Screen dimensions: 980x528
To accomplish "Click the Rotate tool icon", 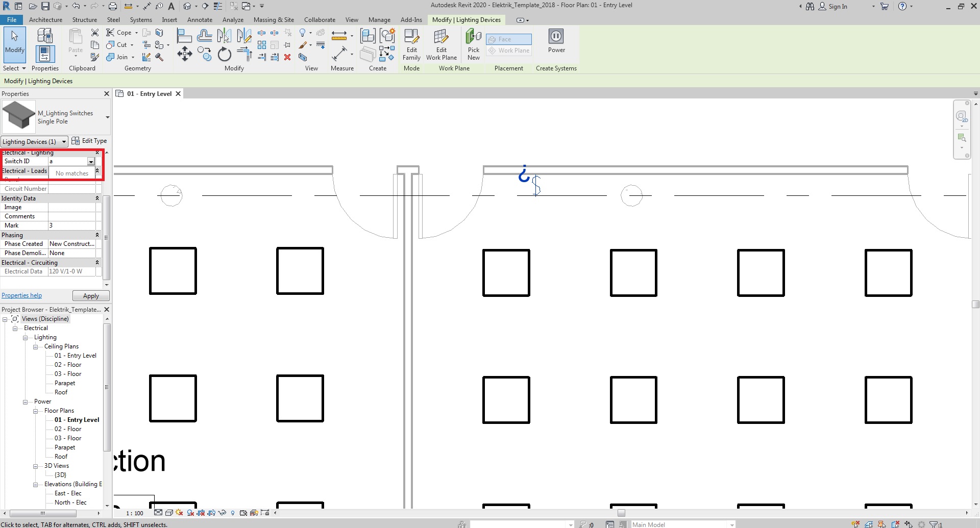I will coord(224,54).
